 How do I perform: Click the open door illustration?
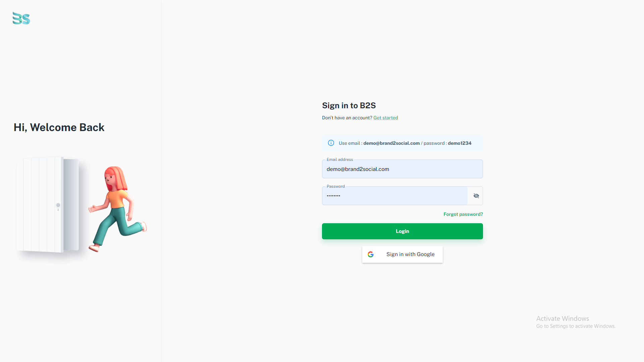pos(48,204)
